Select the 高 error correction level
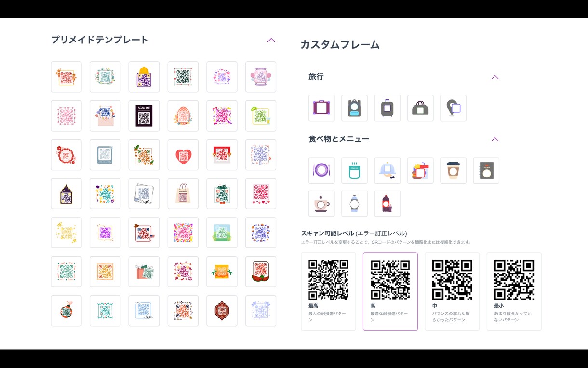Viewport: 588px width, 368px height. click(x=390, y=291)
